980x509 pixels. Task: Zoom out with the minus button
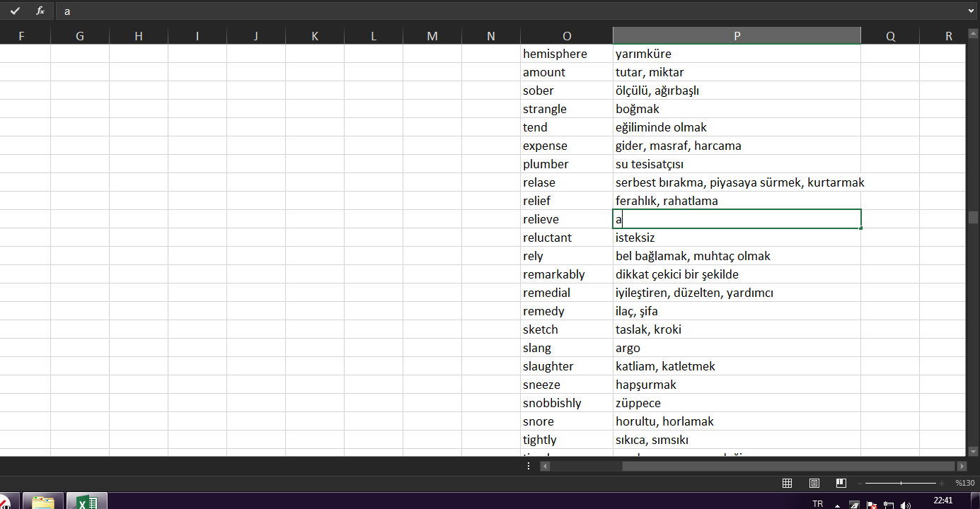pyautogui.click(x=859, y=483)
